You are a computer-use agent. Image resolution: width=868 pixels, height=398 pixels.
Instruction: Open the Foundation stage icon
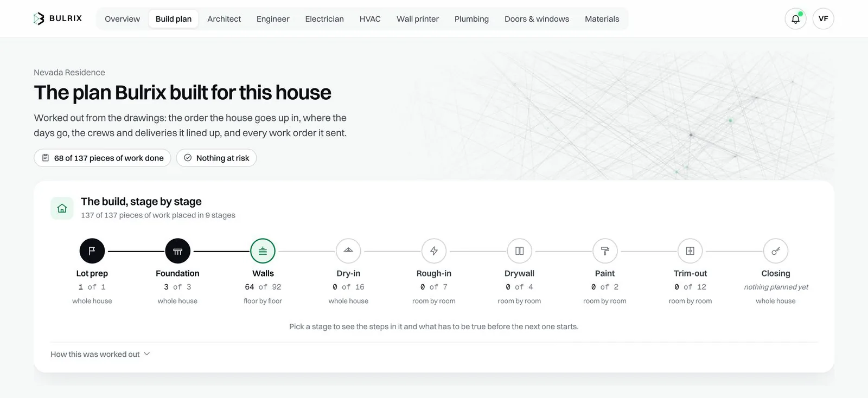coord(177,251)
